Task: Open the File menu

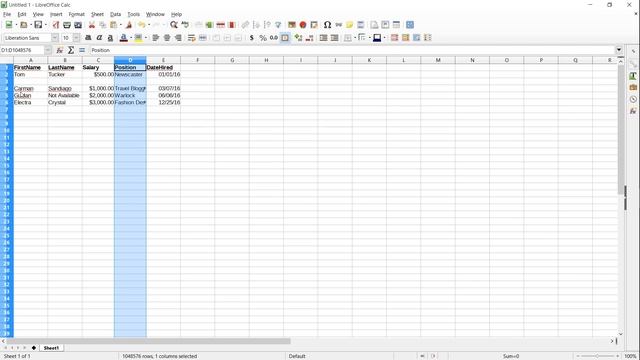Action: [7, 14]
